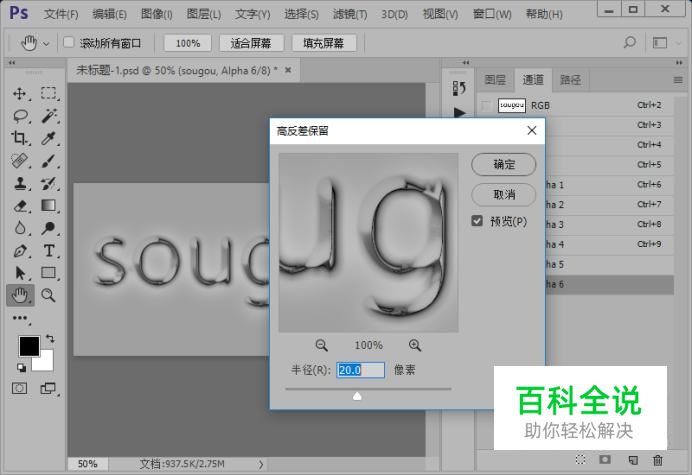Viewport: 692px width, 475px height.
Task: Select the Rectangle shape tool
Action: [x=48, y=273]
